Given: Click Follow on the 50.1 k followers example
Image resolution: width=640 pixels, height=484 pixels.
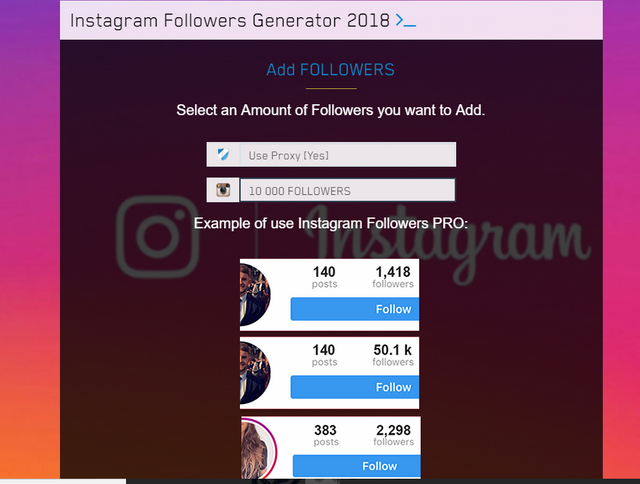Looking at the screenshot, I should 354,387.
